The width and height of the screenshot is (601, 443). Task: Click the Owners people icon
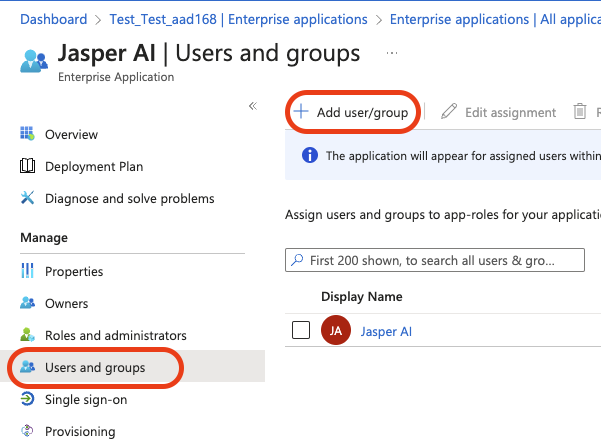(x=27, y=304)
